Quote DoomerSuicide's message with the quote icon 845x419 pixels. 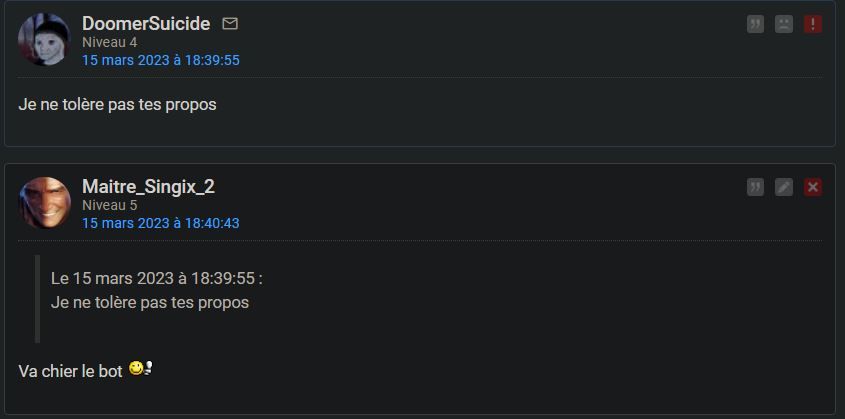tap(755, 24)
